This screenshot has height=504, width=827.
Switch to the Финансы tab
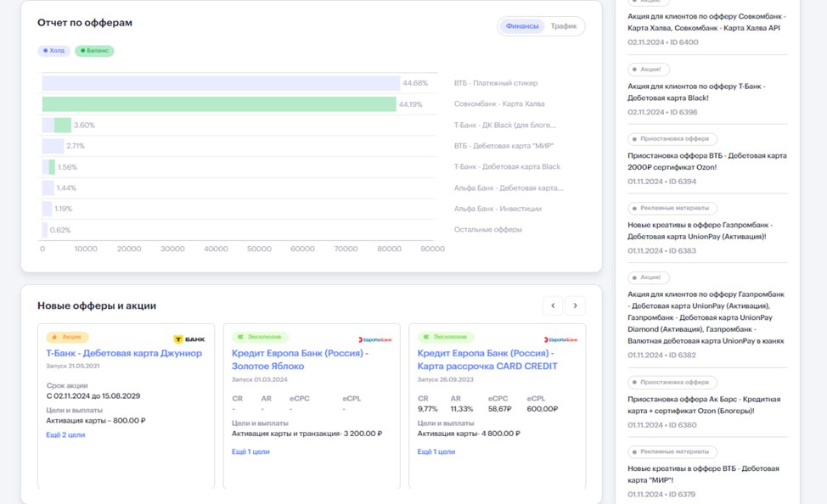pyautogui.click(x=521, y=25)
